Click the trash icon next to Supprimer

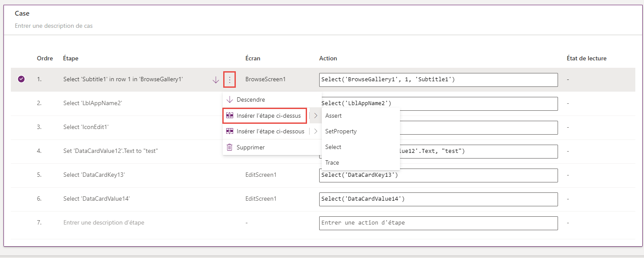coord(230,148)
